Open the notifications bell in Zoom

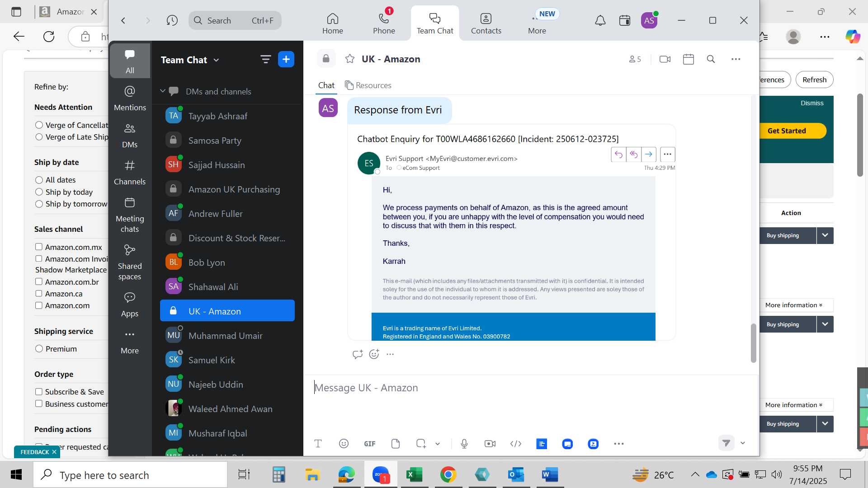coord(600,20)
